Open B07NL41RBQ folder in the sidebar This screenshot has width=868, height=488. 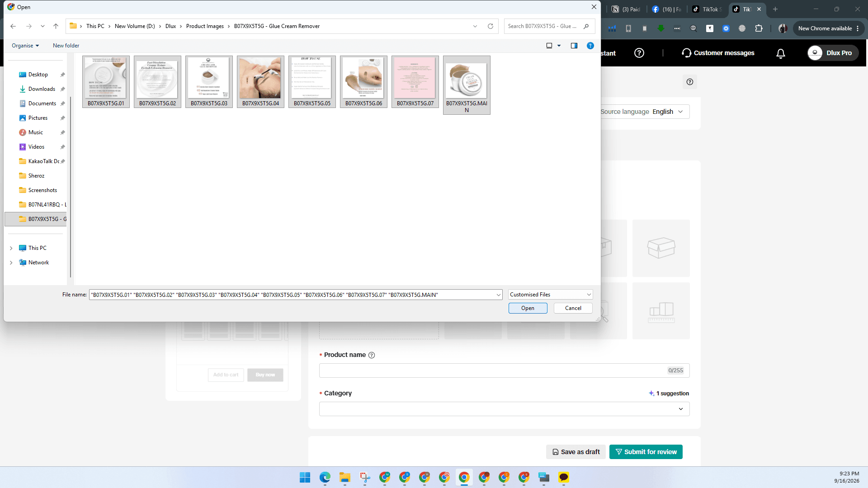click(42, 205)
